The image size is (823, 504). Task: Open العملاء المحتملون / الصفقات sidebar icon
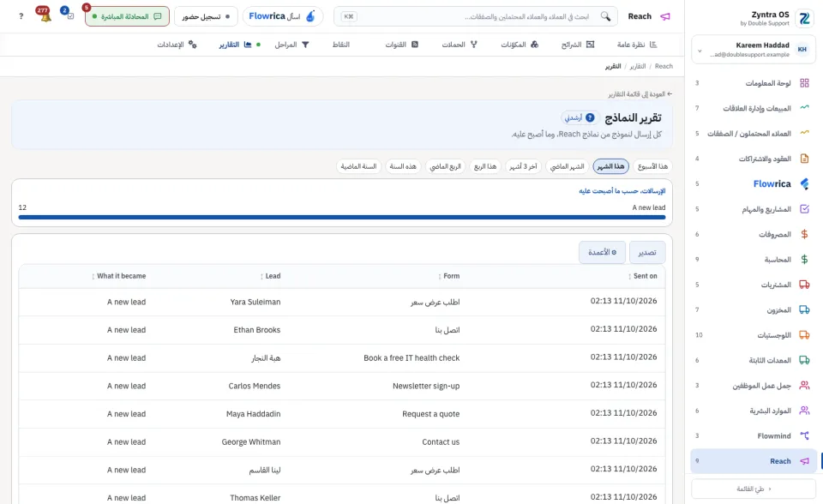coord(804,134)
